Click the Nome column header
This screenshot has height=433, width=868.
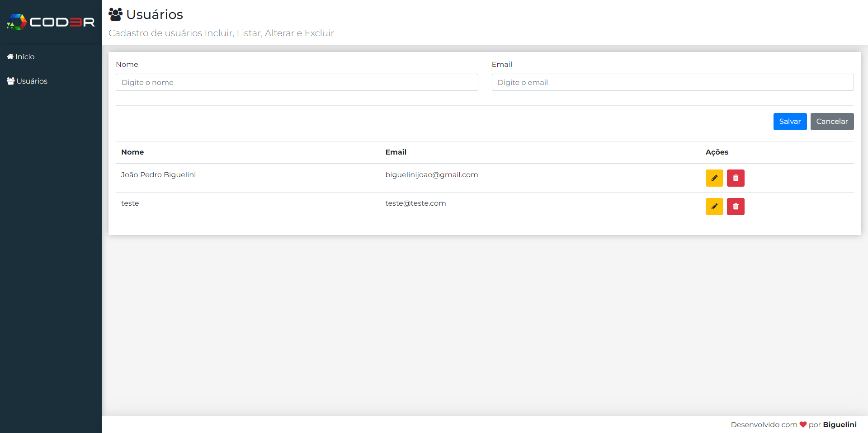tap(132, 152)
